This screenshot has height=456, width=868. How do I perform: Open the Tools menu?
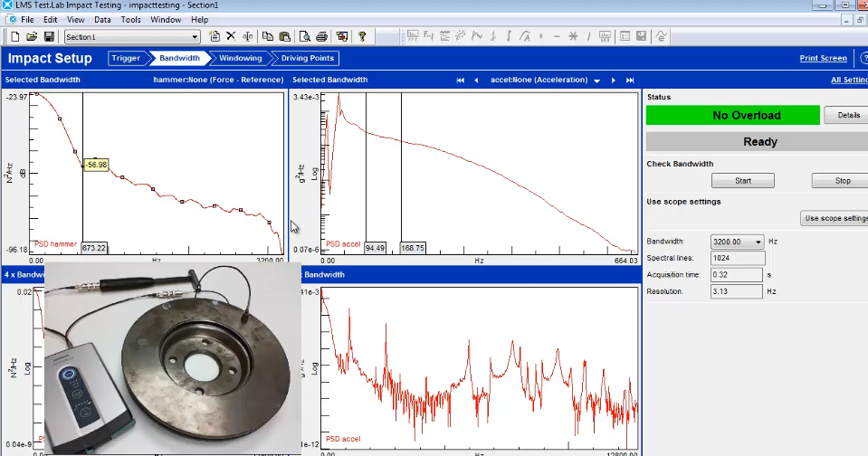[130, 19]
